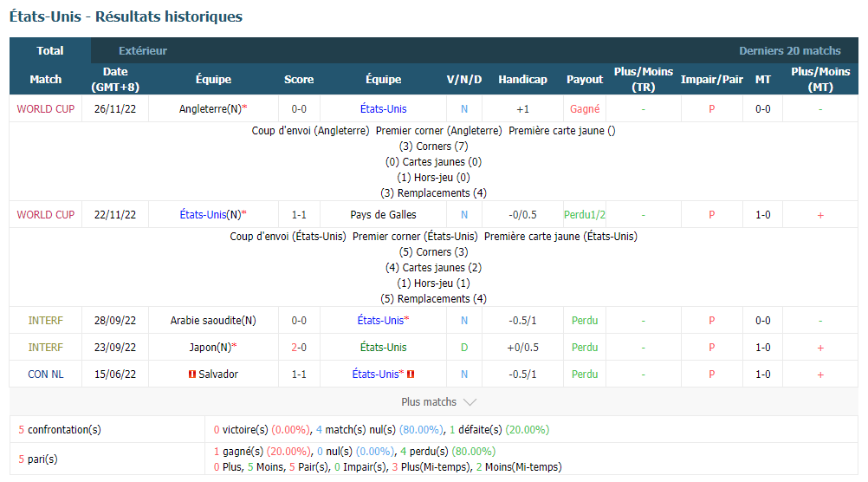This screenshot has width=868, height=482.
Task: Click 1-1 score for Pays de Galles match
Action: [299, 215]
